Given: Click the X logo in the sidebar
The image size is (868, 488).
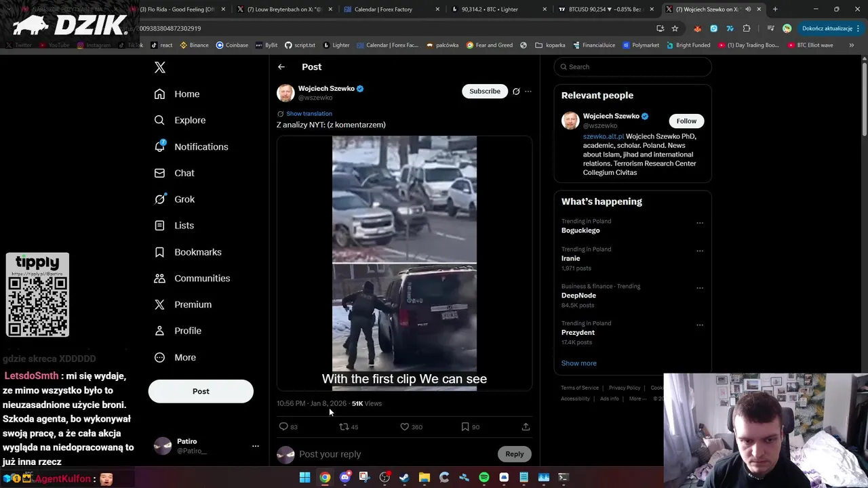Looking at the screenshot, I should [160, 67].
